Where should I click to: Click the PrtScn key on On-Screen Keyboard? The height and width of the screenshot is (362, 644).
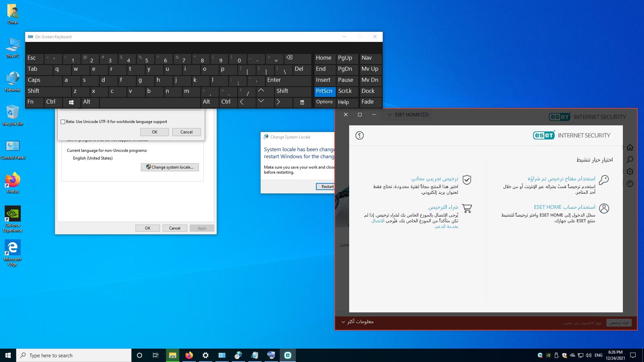coord(325,91)
